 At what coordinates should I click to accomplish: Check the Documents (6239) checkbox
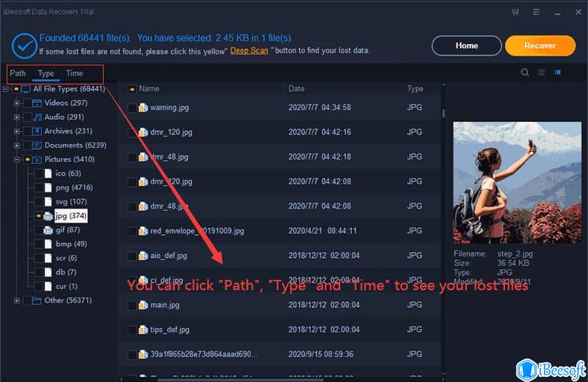[27, 145]
